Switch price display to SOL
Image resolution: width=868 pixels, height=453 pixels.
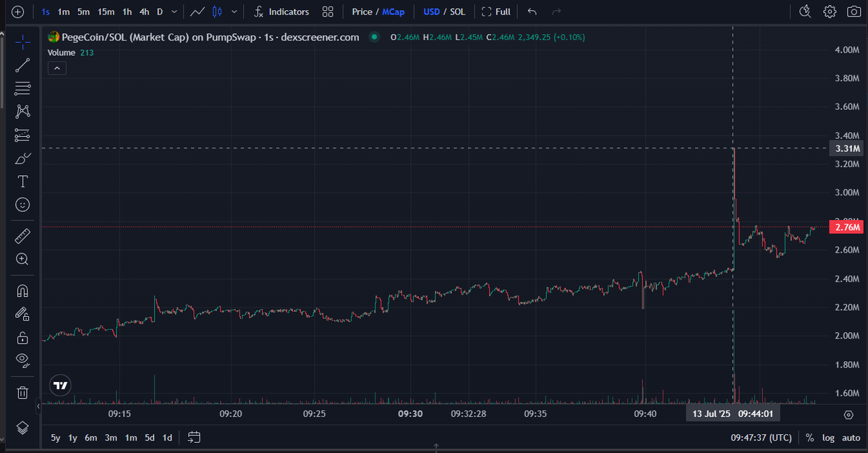tap(456, 12)
